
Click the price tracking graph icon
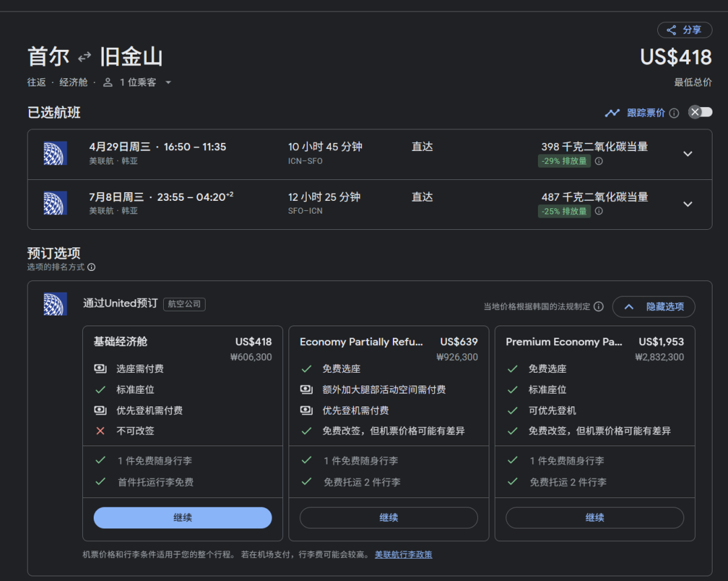612,113
